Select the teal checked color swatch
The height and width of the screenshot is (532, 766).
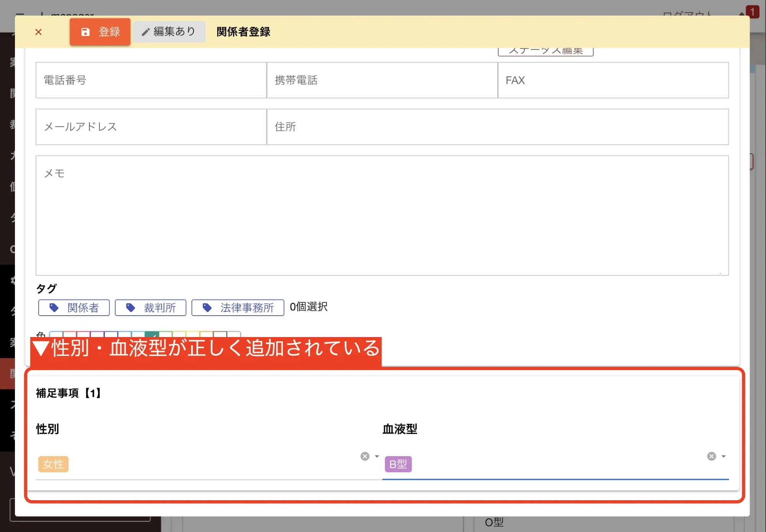(x=152, y=335)
